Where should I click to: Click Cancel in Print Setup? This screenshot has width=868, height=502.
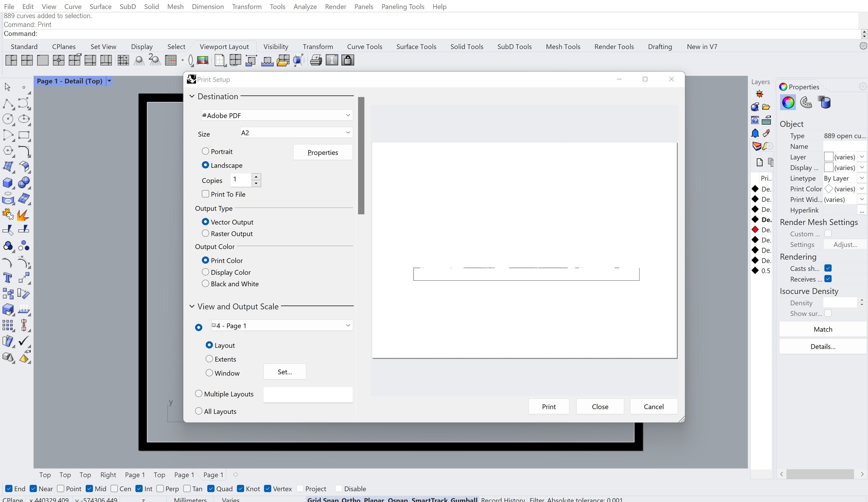click(653, 406)
